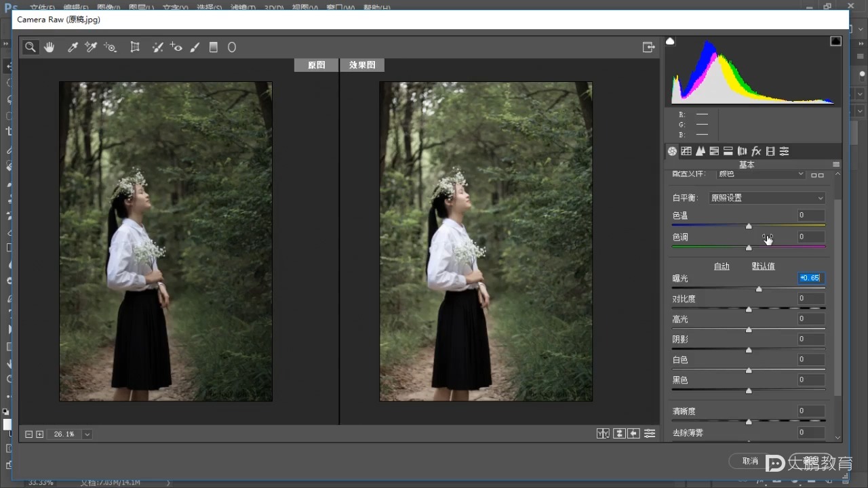
Task: Select the Zoom tool in Camera Raw toolbar
Action: tap(31, 47)
